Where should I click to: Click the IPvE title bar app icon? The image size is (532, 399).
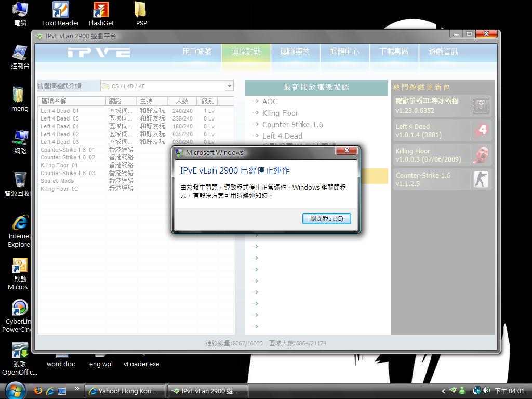pyautogui.click(x=39, y=36)
